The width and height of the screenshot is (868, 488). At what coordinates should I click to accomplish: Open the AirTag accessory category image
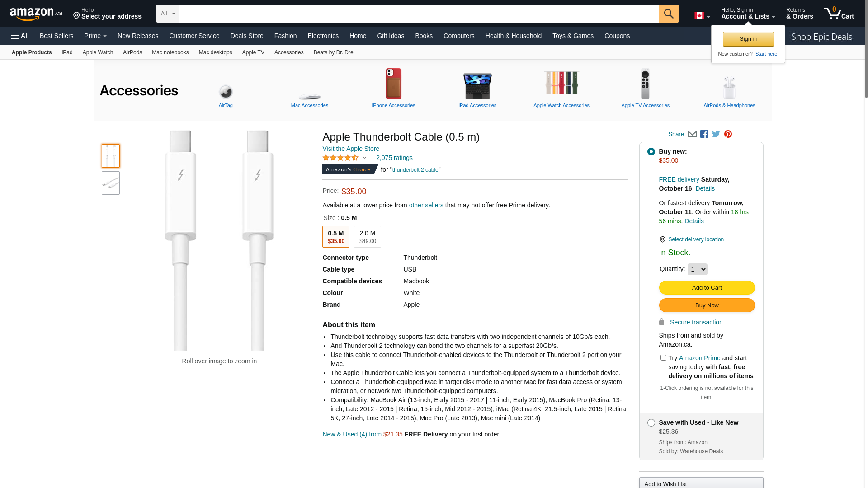pyautogui.click(x=226, y=92)
